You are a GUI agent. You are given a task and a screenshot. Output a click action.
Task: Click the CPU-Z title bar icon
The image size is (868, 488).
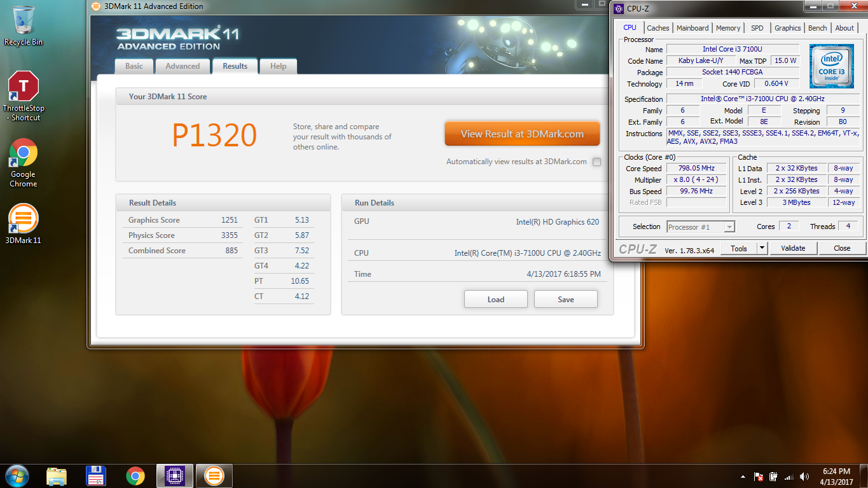click(619, 8)
